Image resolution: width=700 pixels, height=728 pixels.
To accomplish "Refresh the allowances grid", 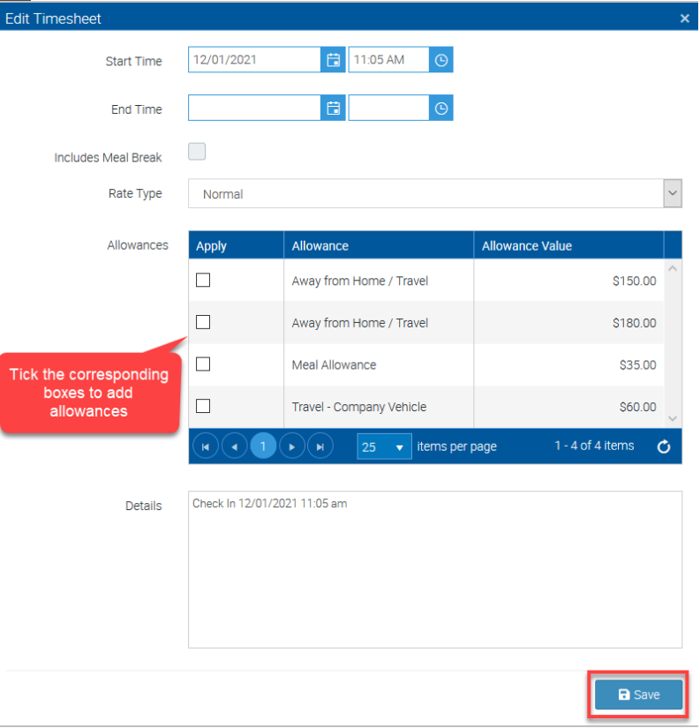I will (664, 447).
